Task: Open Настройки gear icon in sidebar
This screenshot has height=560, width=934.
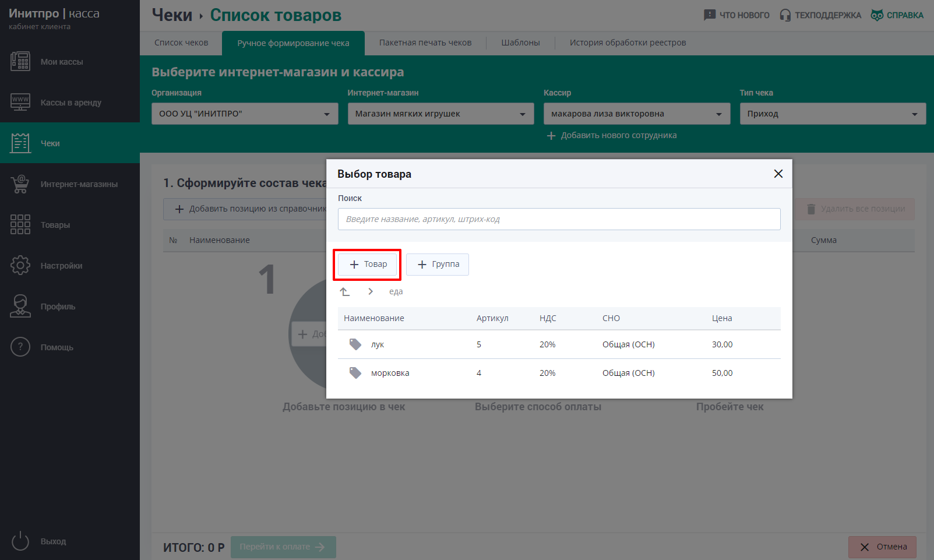Action: point(20,265)
